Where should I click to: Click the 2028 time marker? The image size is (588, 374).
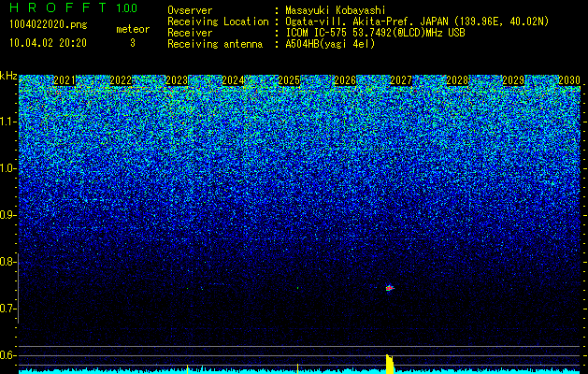pos(457,80)
